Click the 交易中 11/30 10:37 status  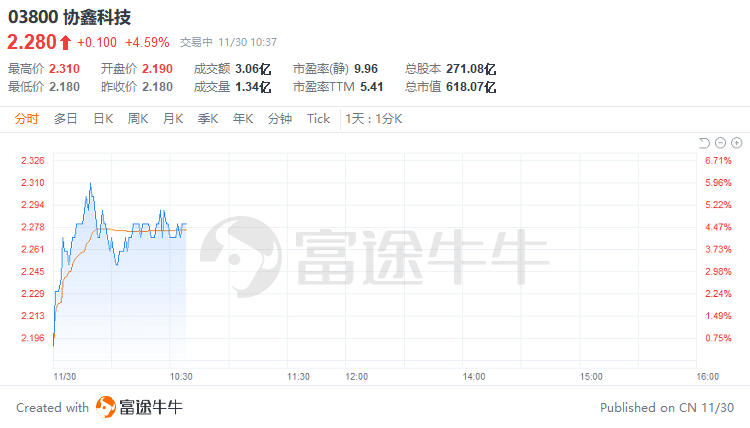pos(228,43)
